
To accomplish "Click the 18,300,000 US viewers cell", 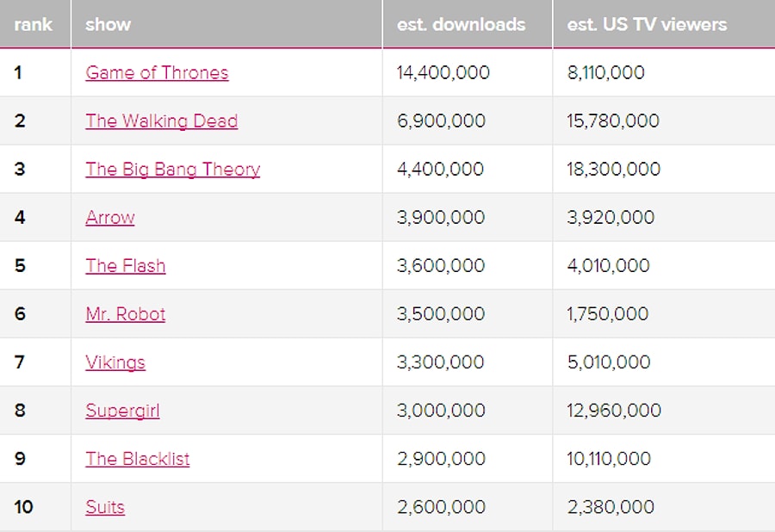I will (x=613, y=170).
